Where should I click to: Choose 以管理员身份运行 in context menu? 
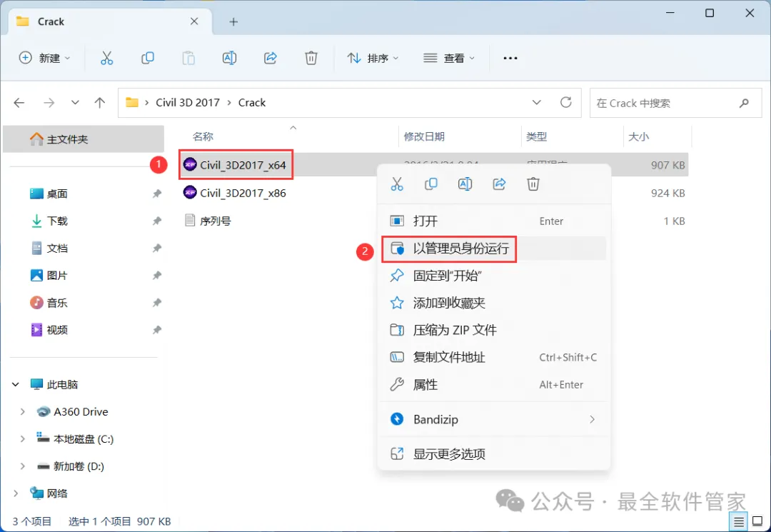pos(494,249)
